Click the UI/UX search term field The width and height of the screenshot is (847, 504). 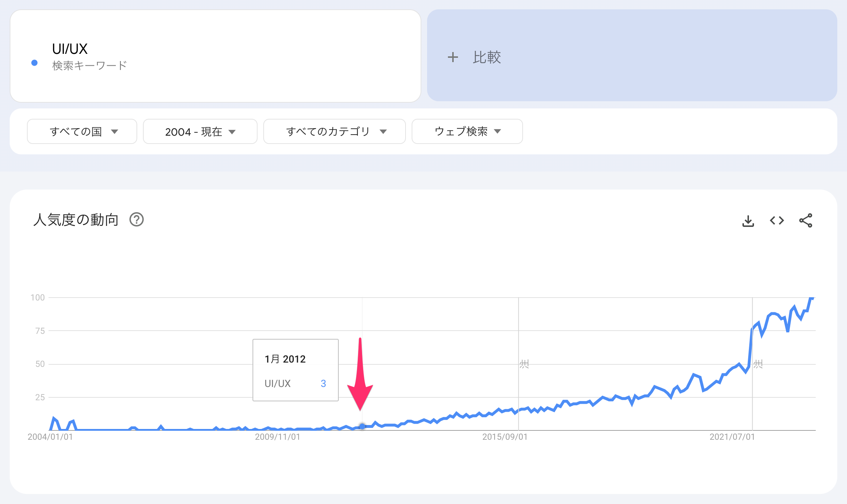pyautogui.click(x=70, y=49)
